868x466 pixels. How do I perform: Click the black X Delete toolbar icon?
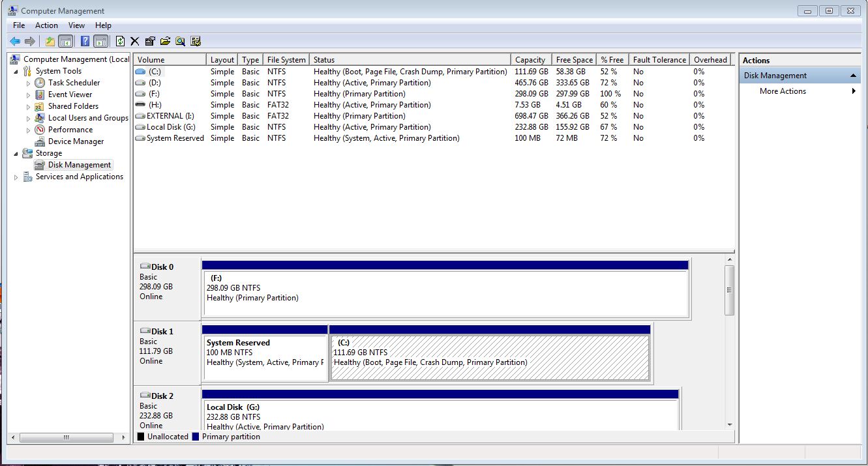(x=135, y=41)
